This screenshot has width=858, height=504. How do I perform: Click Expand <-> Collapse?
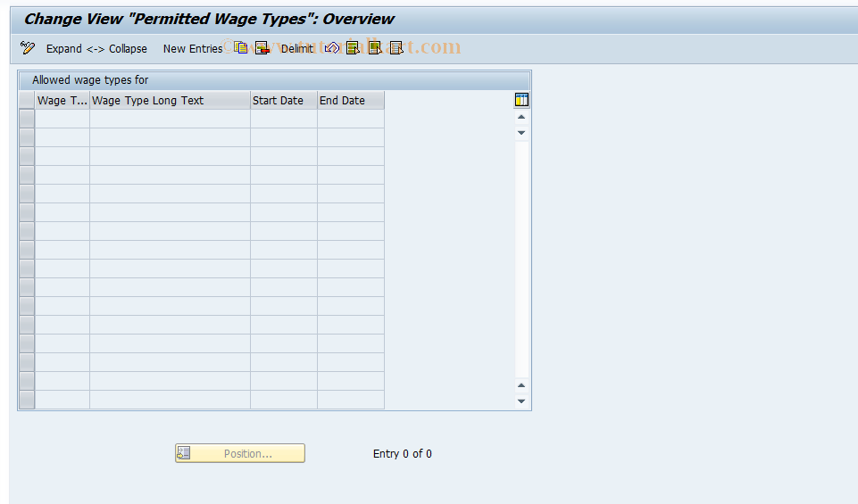[x=96, y=49]
